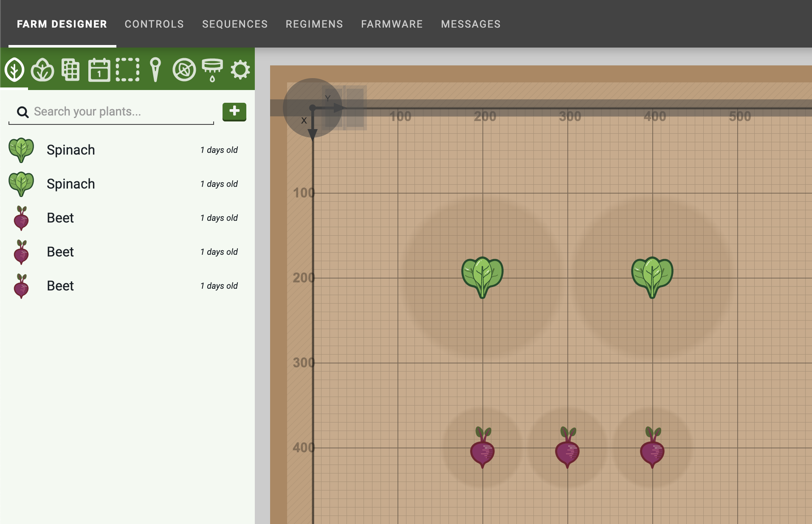812x524 pixels.
Task: Go to the Regimens tab
Action: tap(314, 24)
